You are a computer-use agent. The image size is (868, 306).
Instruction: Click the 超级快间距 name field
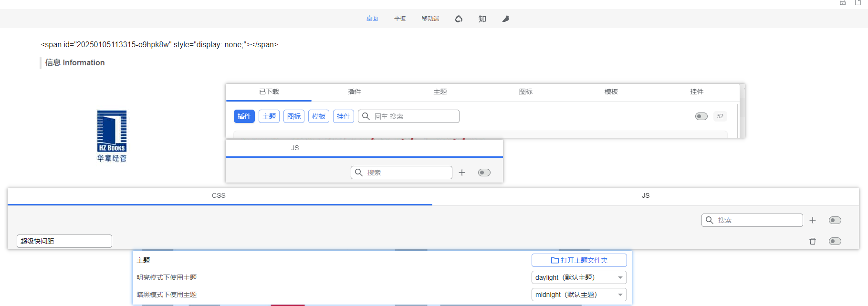64,241
